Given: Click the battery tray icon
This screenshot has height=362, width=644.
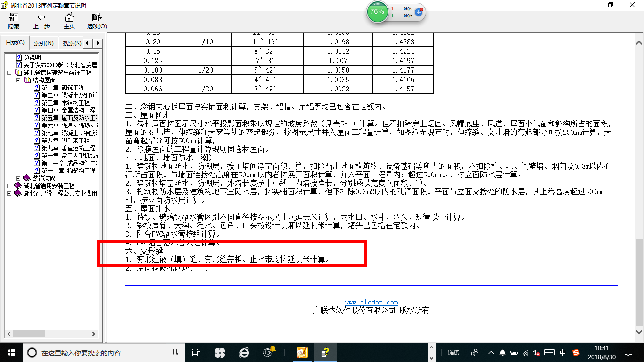Looking at the screenshot, I should 514,353.
